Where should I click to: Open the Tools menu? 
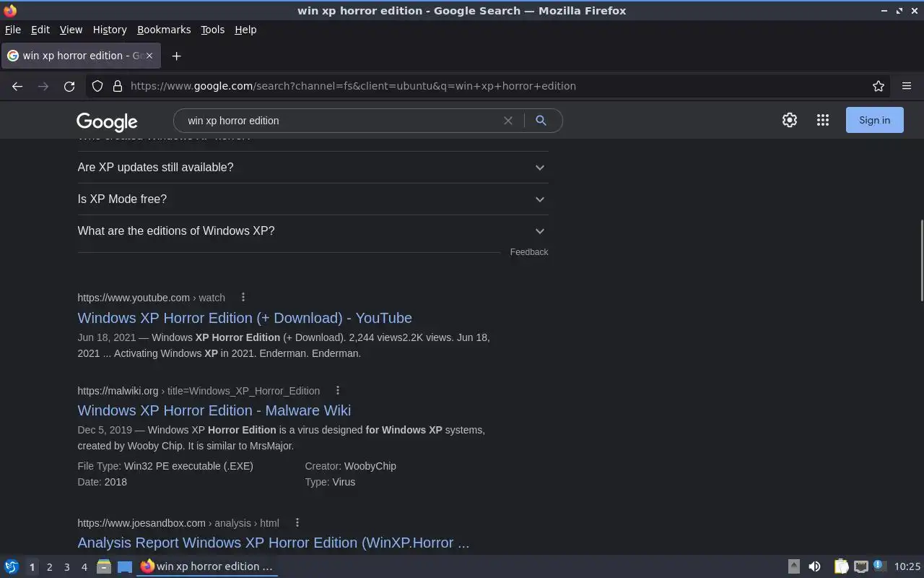pos(212,30)
